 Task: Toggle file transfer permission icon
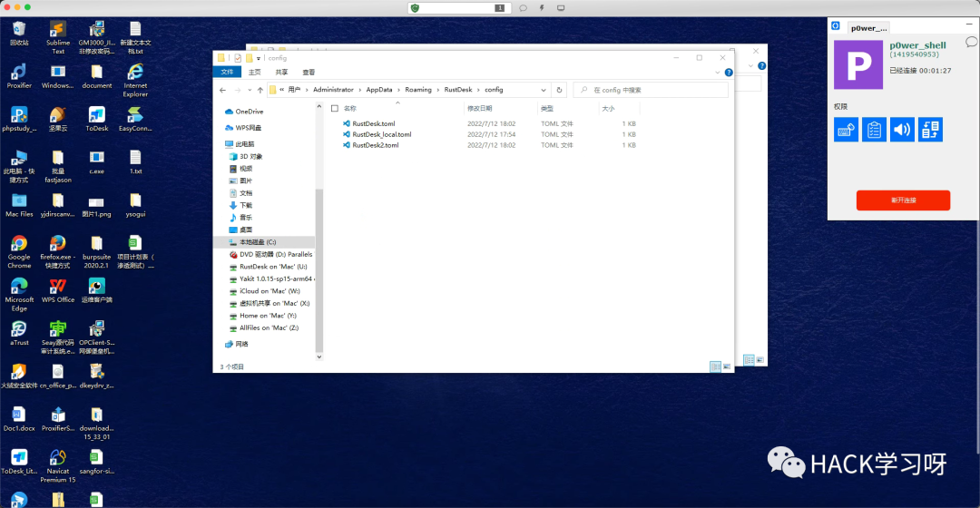click(x=930, y=130)
